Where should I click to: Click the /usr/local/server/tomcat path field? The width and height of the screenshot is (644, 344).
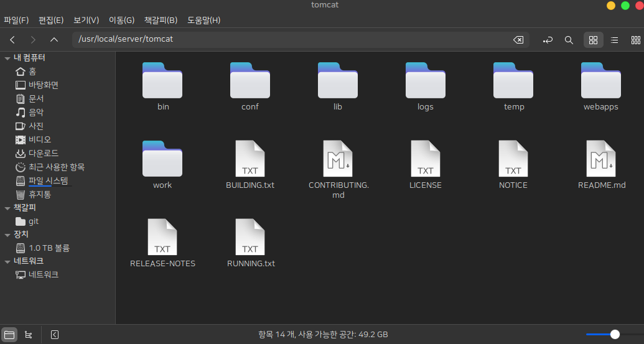point(301,39)
